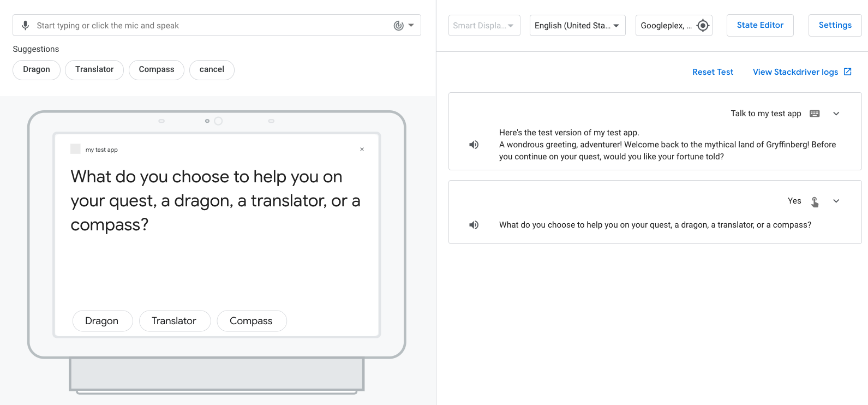This screenshot has width=868, height=405.
Task: Open the Stackdriver logs external link icon
Action: tap(847, 72)
